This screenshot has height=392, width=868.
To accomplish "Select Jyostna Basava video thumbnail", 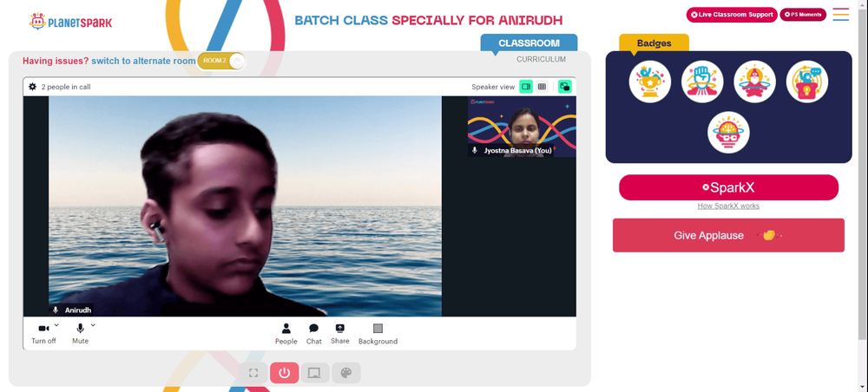I will coord(522,127).
